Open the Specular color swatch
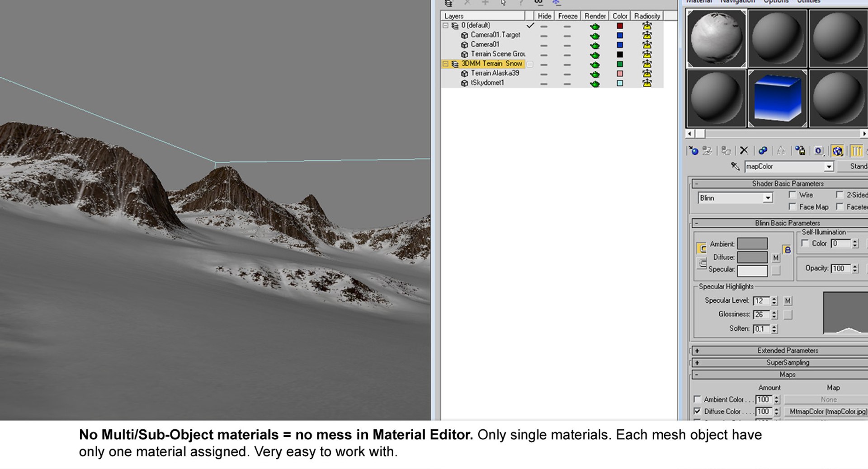Image resolution: width=868 pixels, height=469 pixels. pos(752,271)
